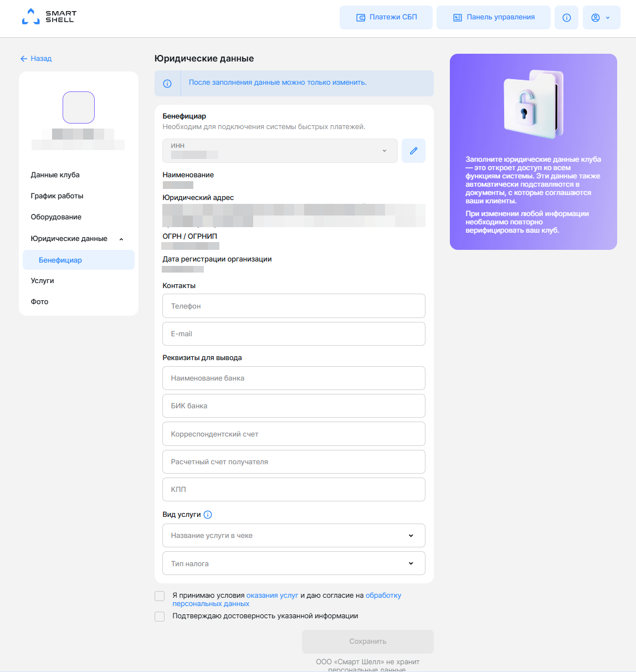This screenshot has width=636, height=672.
Task: Focus the БИК банка field
Action: coord(294,406)
